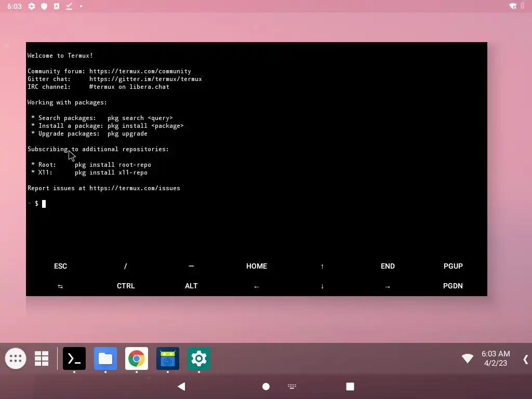Tap the keyboard switcher icon in nav bar
Image resolution: width=532 pixels, height=399 pixels.
[x=292, y=387]
